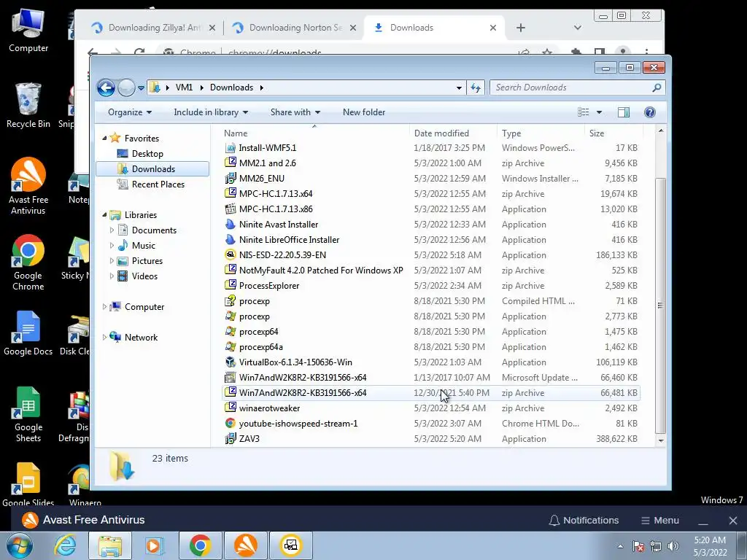
Task: Open the address bar previous locations dropdown
Action: click(459, 87)
